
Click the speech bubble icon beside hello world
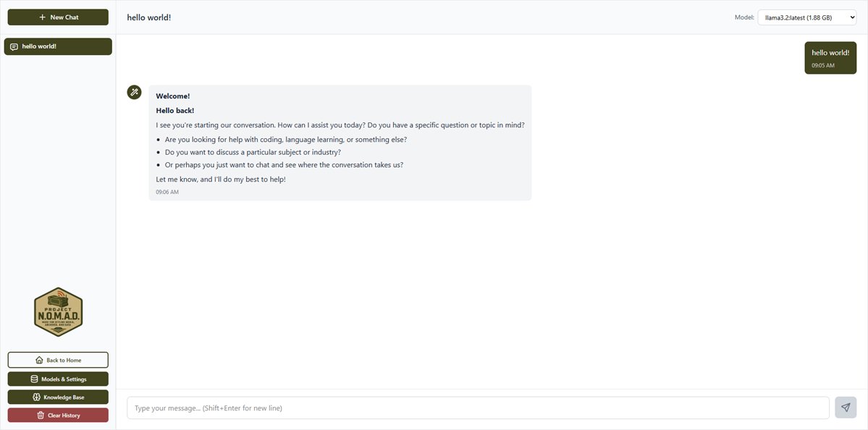coord(14,46)
